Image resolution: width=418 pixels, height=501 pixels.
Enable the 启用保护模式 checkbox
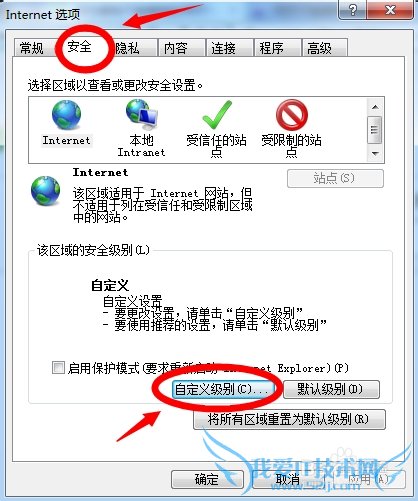click(x=58, y=368)
